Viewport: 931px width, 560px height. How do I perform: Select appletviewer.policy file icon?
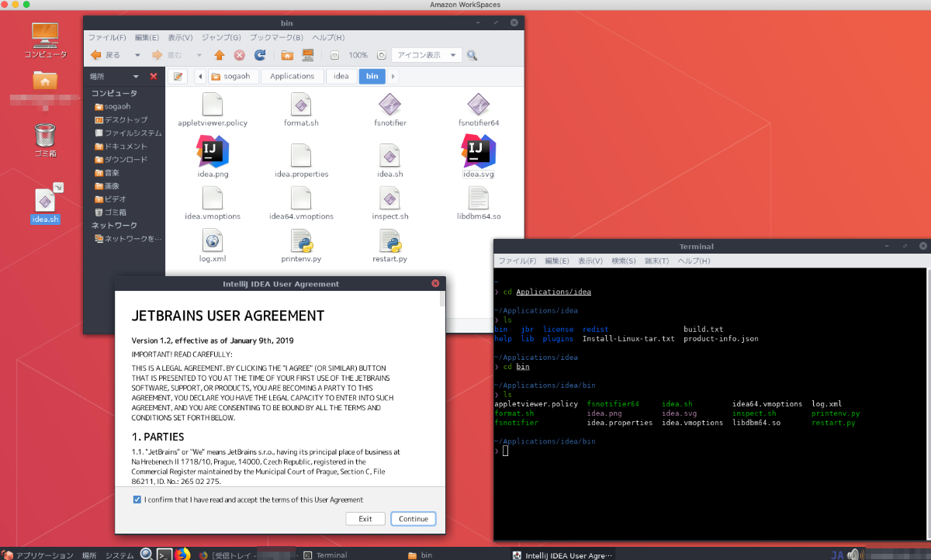(213, 104)
